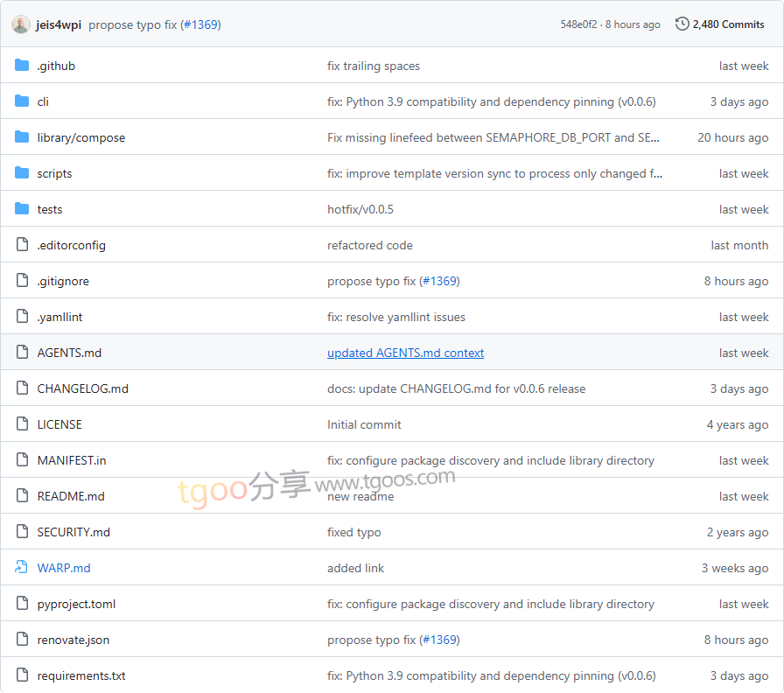Viewport: 784px width, 693px height.
Task: Click the scripts folder icon
Action: click(x=22, y=173)
